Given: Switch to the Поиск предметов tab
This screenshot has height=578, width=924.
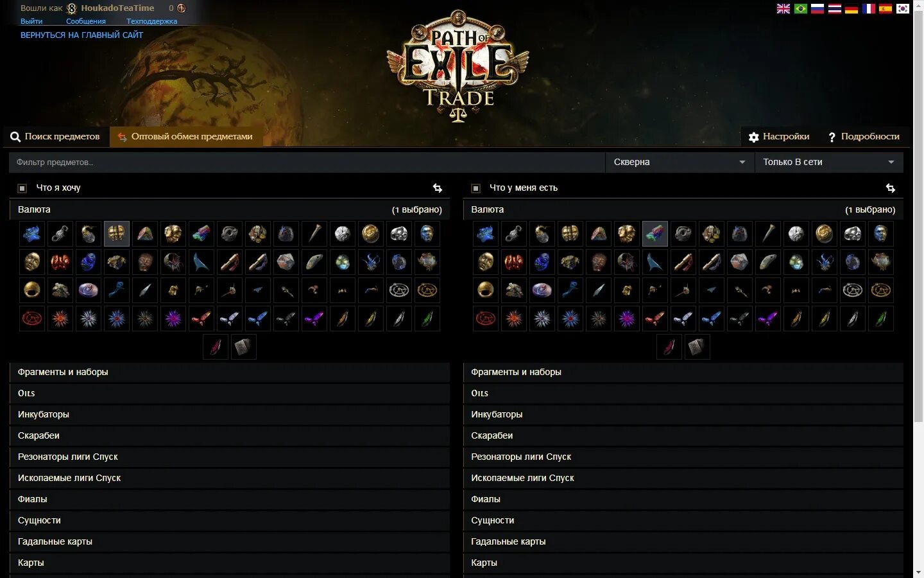Looking at the screenshot, I should click(55, 137).
